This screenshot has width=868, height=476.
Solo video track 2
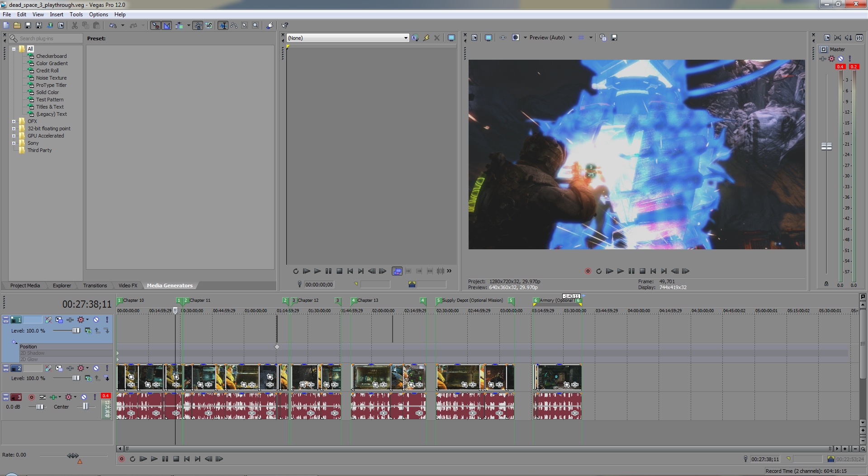107,368
